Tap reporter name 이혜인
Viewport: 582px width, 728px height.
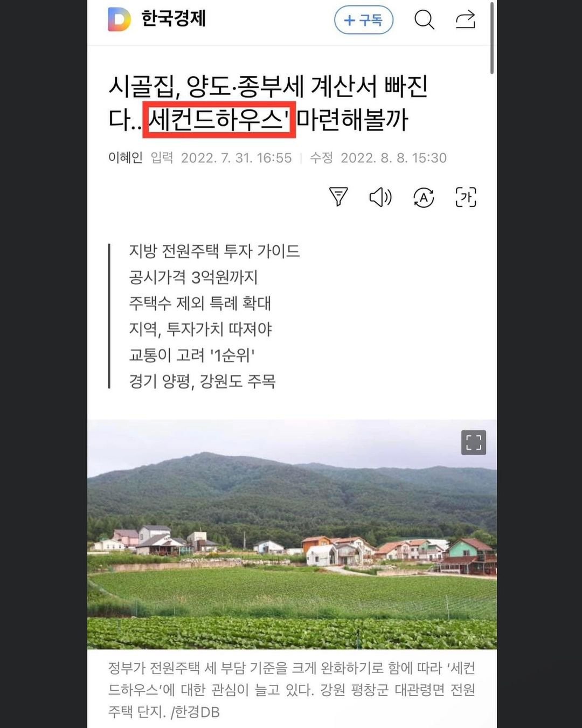(x=126, y=157)
